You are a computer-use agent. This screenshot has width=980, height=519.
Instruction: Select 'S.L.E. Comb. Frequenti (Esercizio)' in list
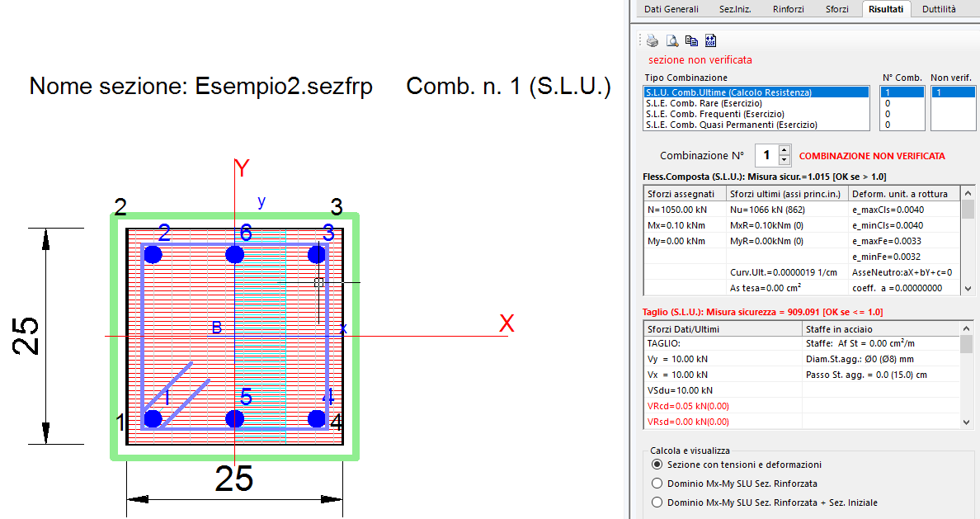(756, 114)
